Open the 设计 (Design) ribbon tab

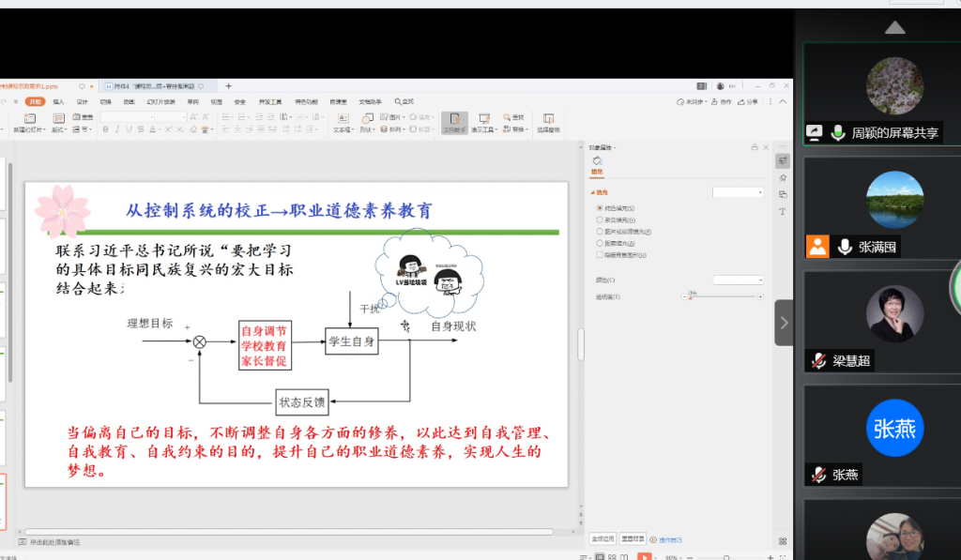pos(82,101)
